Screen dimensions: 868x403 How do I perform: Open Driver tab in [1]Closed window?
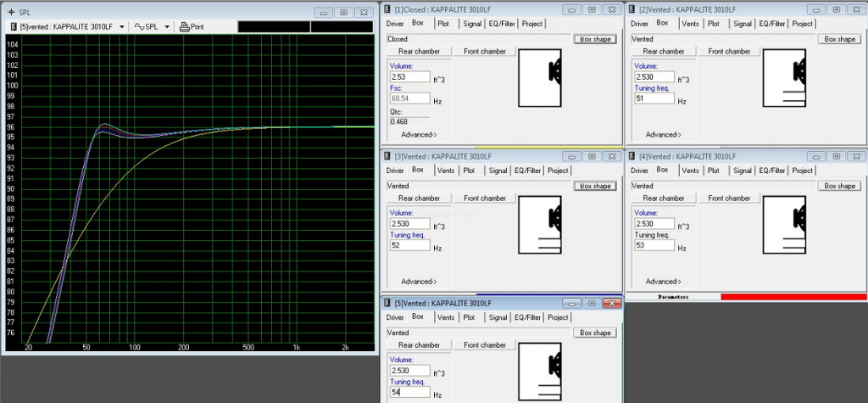[395, 24]
